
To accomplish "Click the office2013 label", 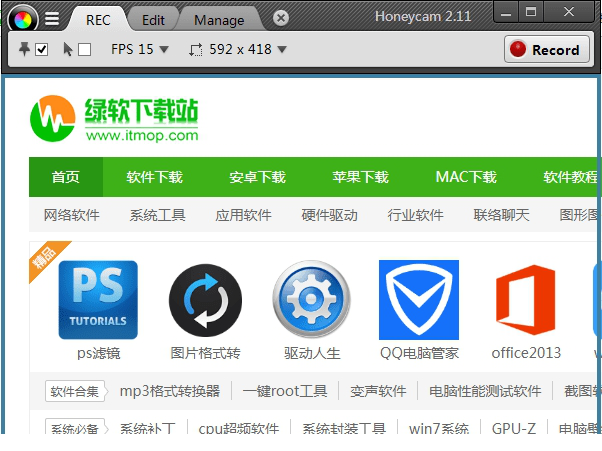I will [526, 353].
